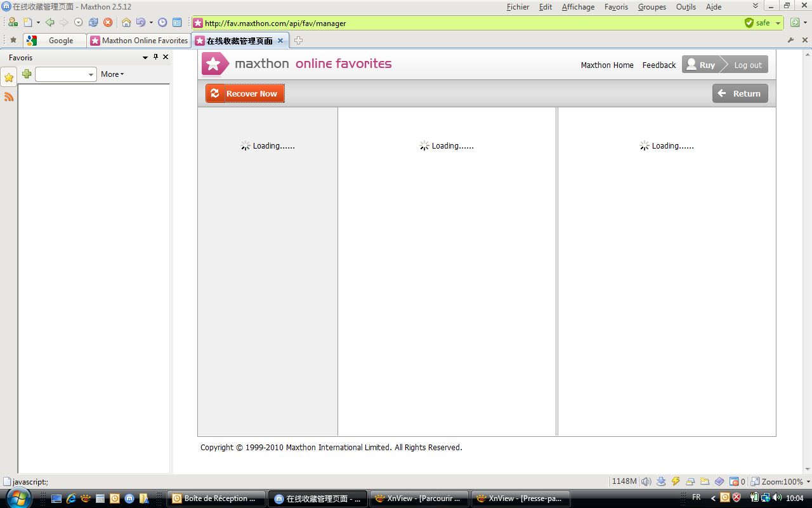Open the Edit menu
The height and width of the screenshot is (508, 812).
pos(546,7)
